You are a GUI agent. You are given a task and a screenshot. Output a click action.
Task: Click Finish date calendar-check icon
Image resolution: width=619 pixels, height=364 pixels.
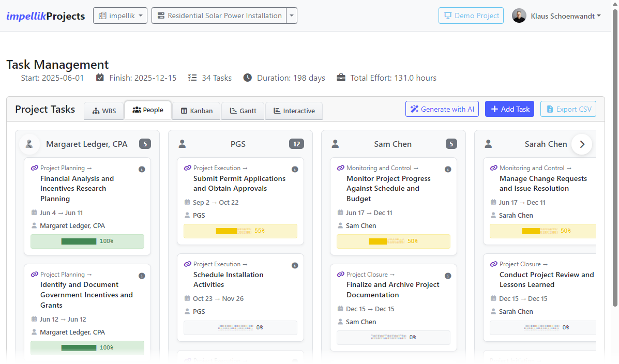coord(100,78)
